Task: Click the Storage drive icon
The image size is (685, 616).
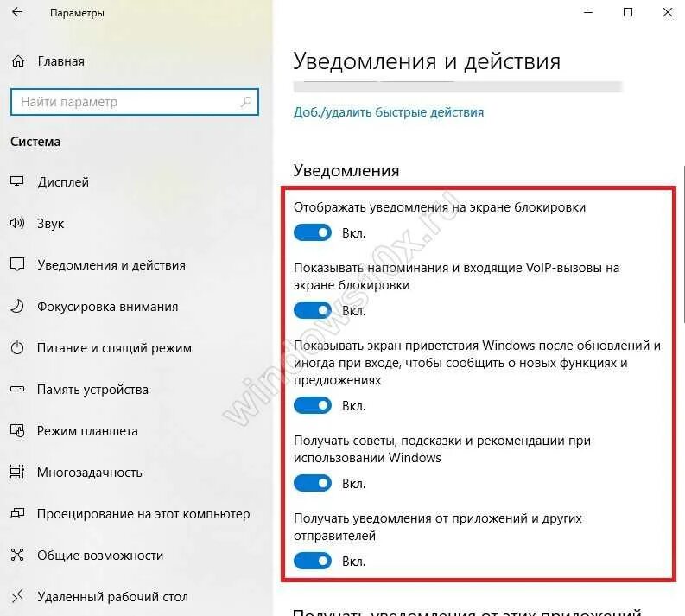Action: pos(17,389)
